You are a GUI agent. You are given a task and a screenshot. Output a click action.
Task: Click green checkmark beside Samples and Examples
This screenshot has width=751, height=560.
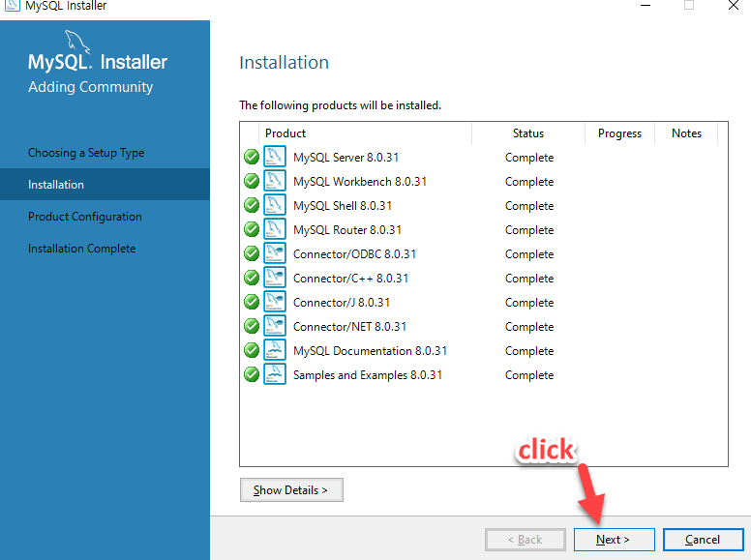click(252, 374)
